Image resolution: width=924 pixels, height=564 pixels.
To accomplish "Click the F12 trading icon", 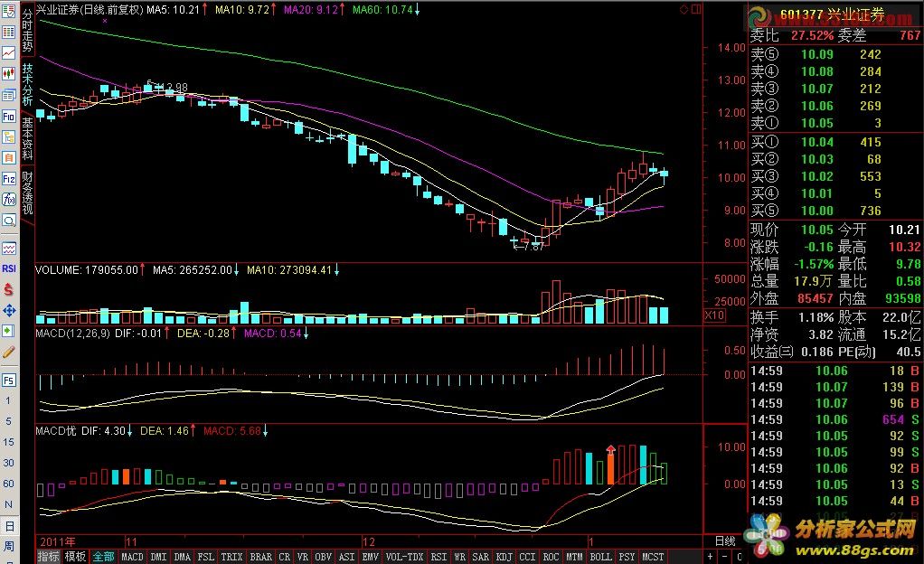I will pyautogui.click(x=9, y=179).
